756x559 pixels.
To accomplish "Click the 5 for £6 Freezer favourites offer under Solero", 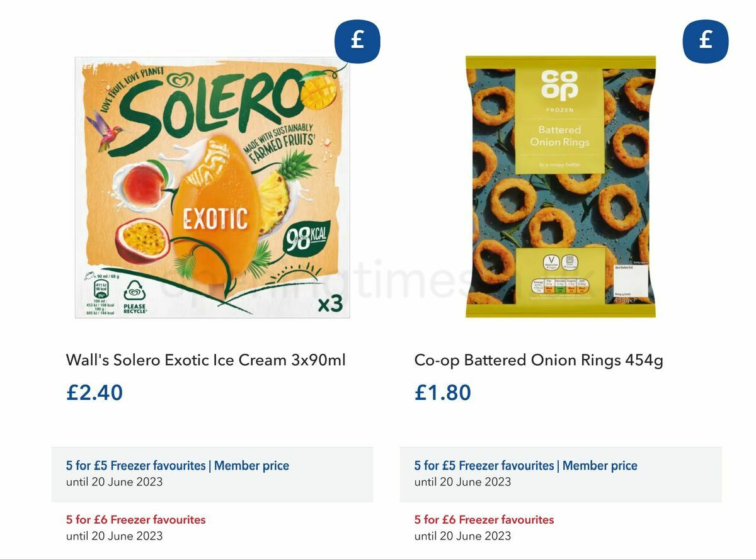I will (135, 519).
